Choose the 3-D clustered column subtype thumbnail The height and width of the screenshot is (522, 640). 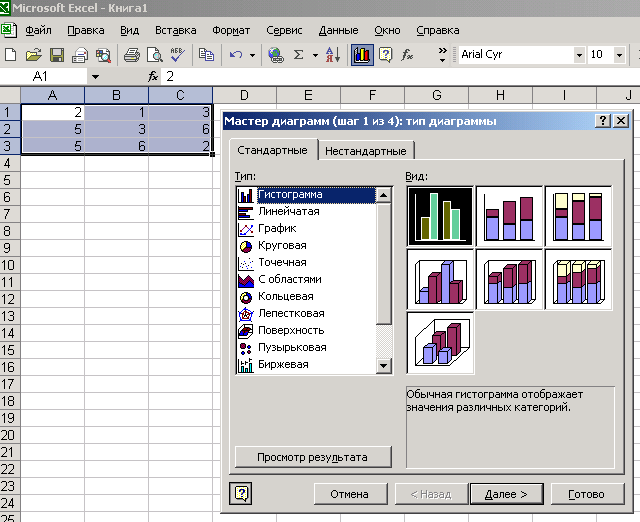[x=440, y=280]
